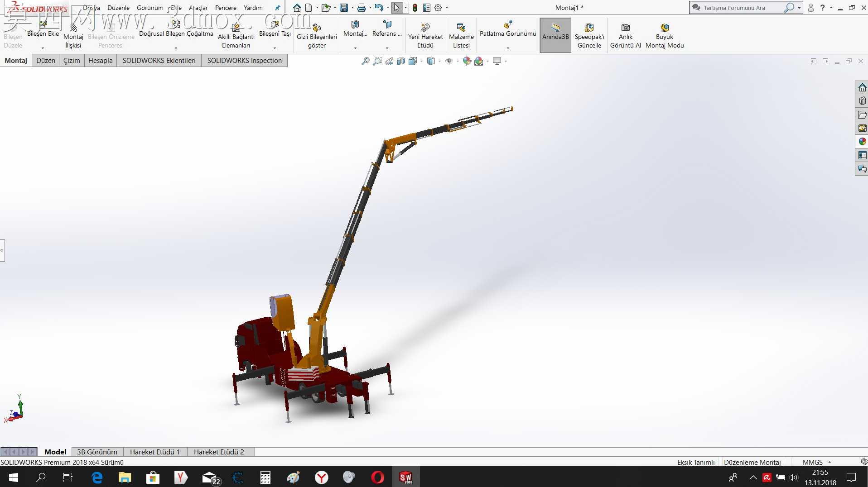Click Bileşen Ekle button

pos(43,30)
